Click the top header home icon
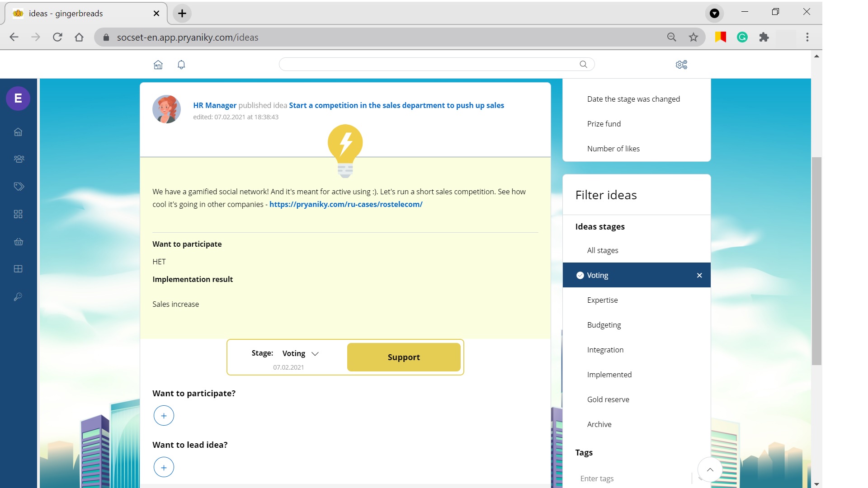 [x=158, y=65]
